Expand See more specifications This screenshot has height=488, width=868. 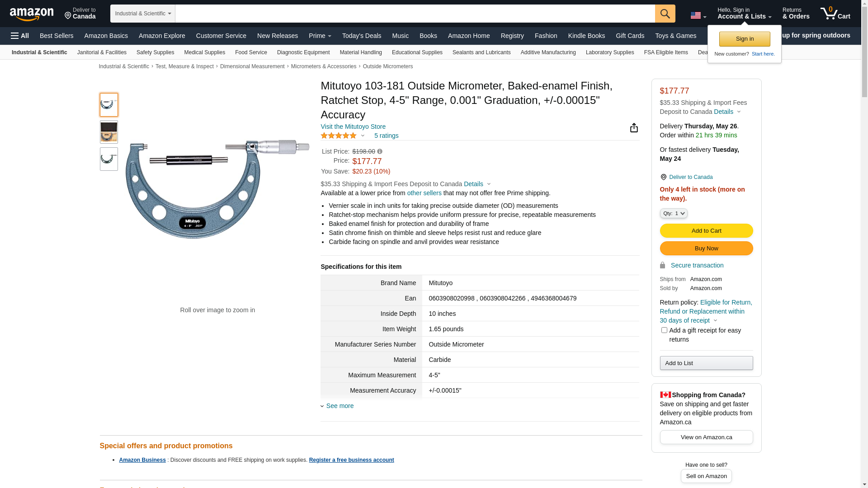click(x=340, y=406)
